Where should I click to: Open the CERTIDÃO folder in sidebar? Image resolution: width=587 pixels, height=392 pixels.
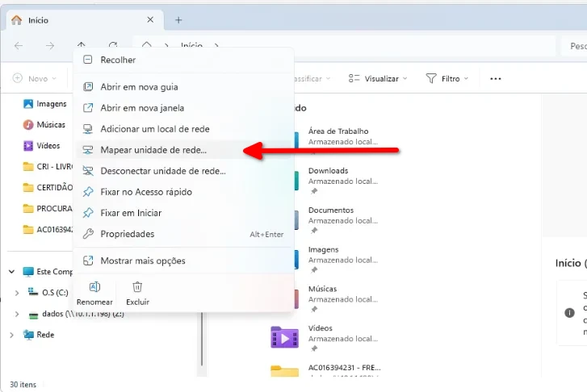[47, 188]
